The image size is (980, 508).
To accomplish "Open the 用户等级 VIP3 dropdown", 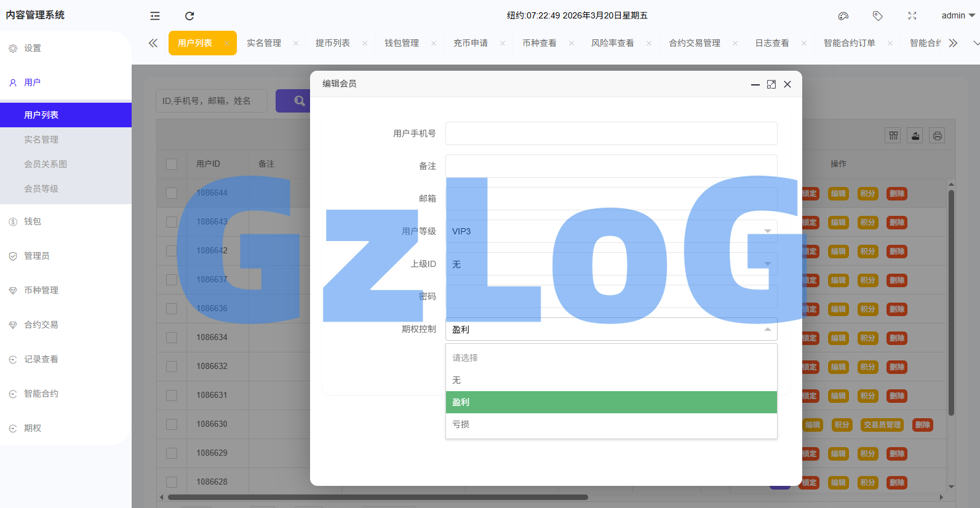I will (611, 231).
